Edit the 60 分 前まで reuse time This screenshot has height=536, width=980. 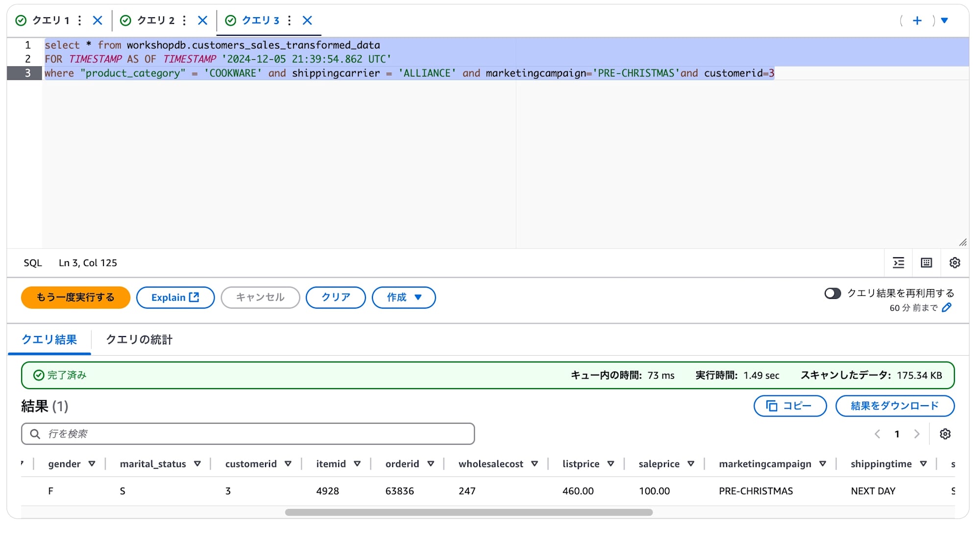[947, 308]
